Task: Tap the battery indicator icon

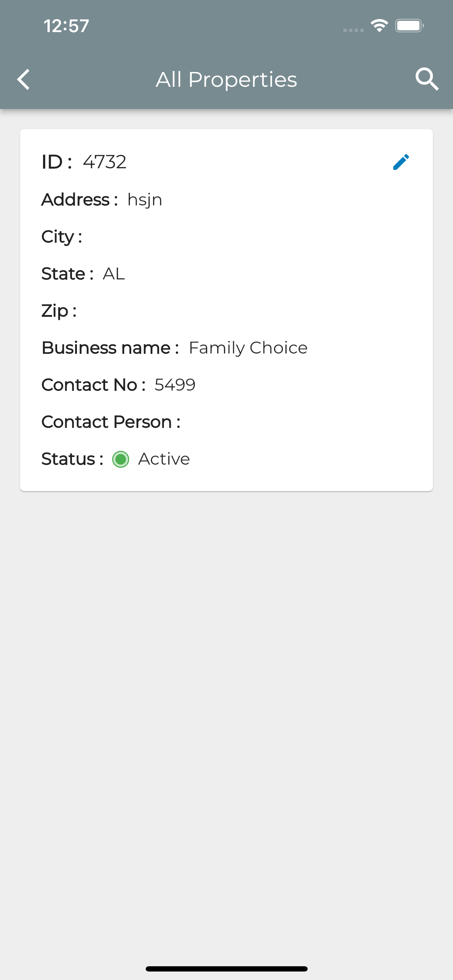Action: click(x=409, y=26)
